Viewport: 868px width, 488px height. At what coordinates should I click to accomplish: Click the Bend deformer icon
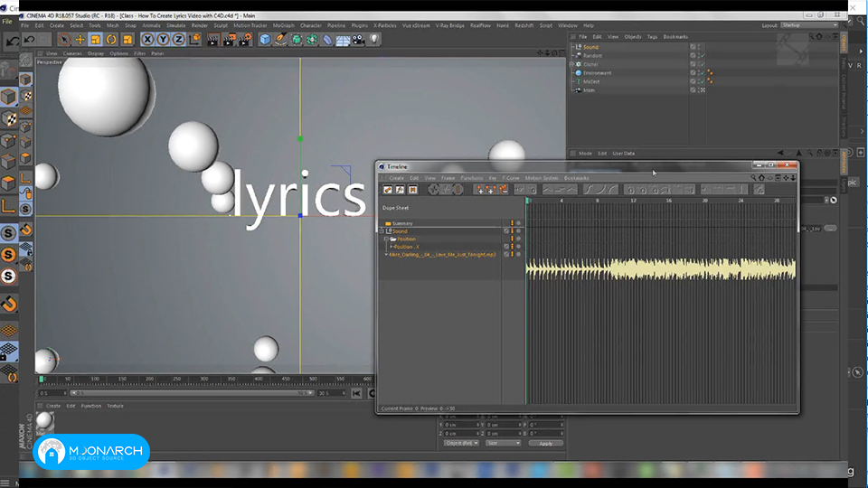[327, 39]
